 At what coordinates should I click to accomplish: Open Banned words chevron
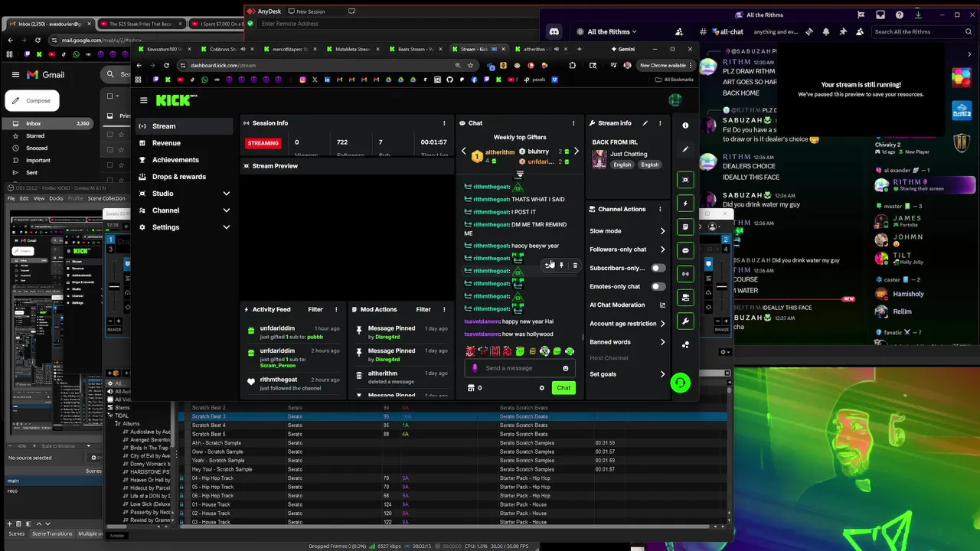pos(662,342)
